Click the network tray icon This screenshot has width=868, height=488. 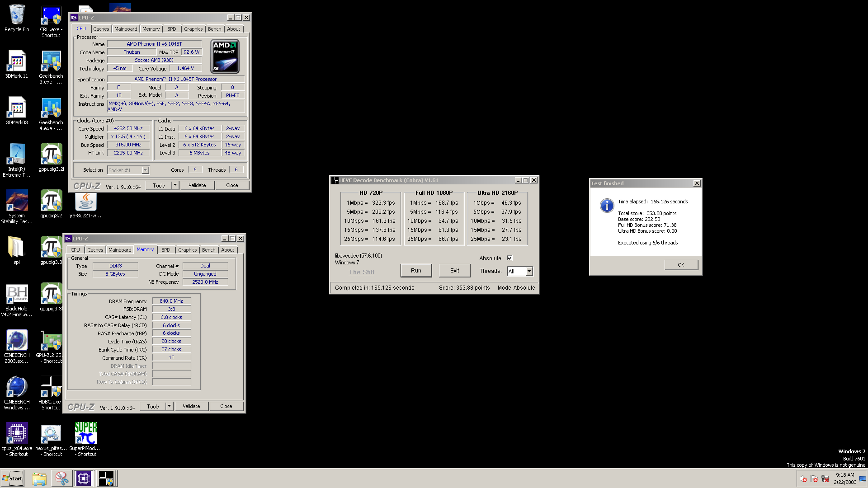tap(825, 479)
